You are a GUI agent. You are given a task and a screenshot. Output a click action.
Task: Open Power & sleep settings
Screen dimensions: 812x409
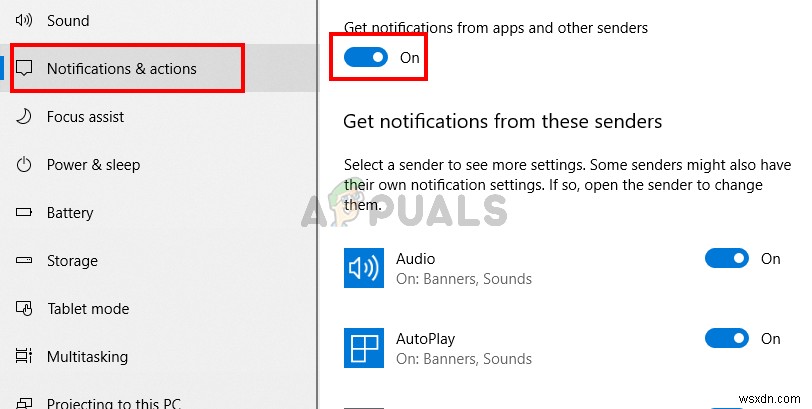coord(93,165)
